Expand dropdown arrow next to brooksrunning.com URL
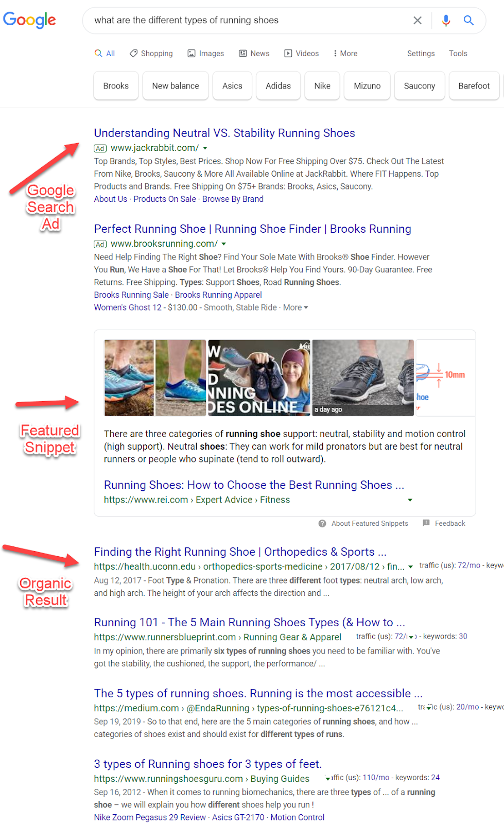 (x=223, y=244)
